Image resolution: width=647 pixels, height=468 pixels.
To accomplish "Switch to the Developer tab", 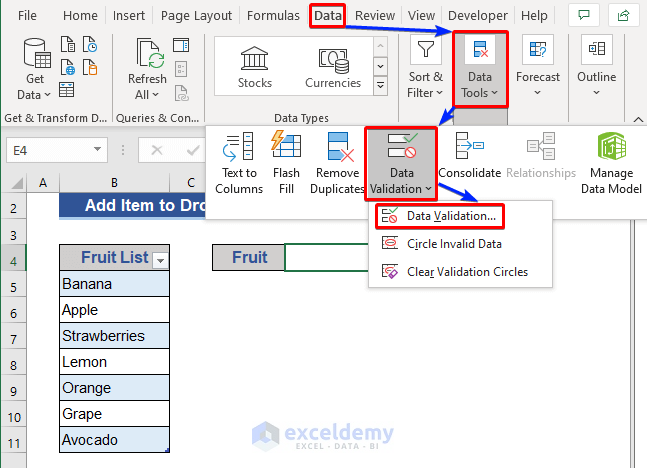I will [478, 16].
